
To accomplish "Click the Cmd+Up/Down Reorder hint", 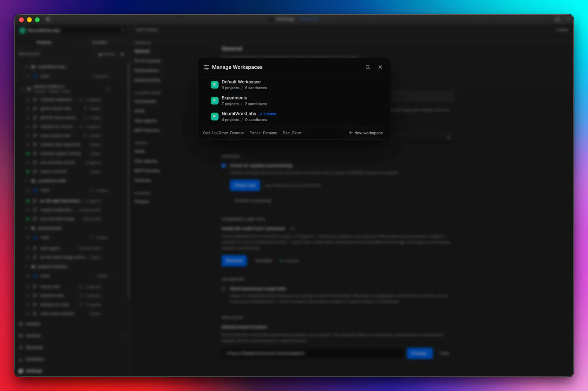I will tap(223, 133).
